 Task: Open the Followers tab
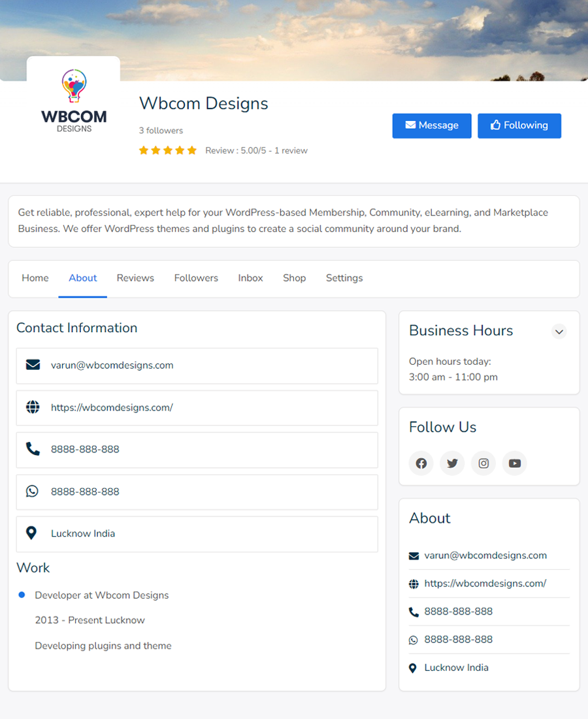[196, 278]
